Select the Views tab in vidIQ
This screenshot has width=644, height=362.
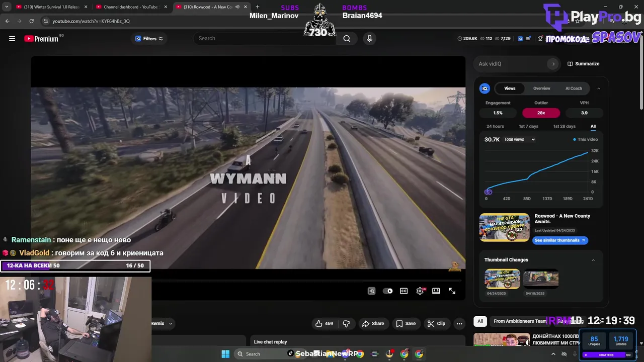click(510, 88)
